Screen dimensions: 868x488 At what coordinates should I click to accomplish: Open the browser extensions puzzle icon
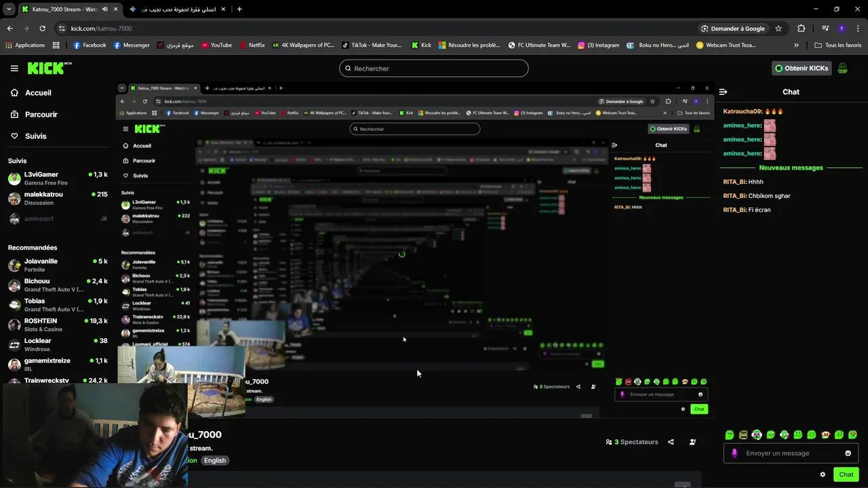[802, 28]
